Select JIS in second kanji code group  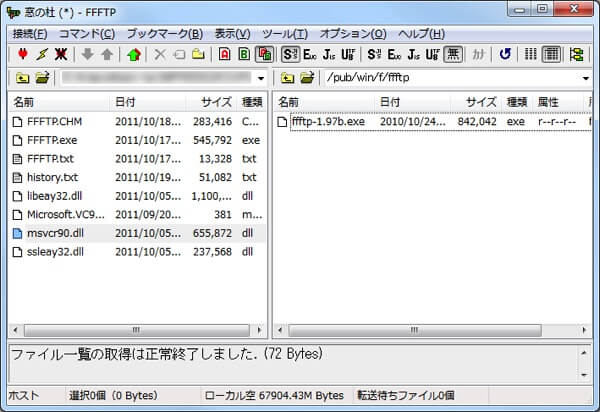click(x=413, y=54)
